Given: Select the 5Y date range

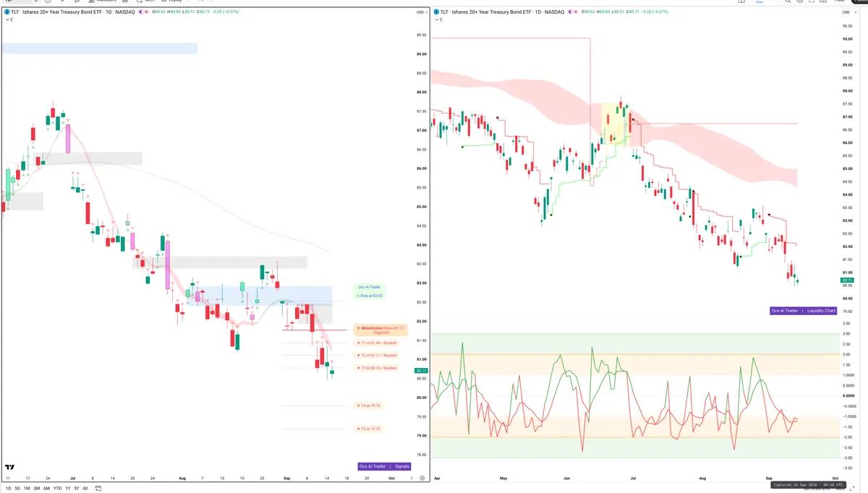Looking at the screenshot, I should (77, 489).
